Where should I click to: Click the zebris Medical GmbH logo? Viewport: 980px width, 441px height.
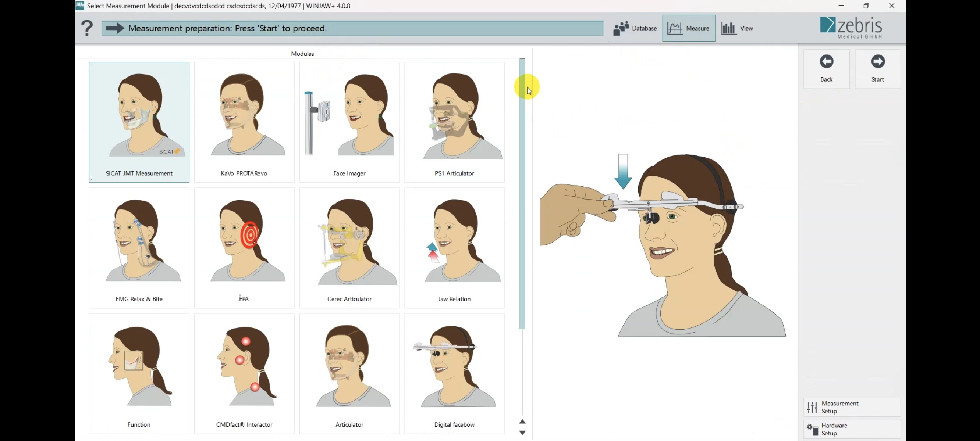pyautogui.click(x=851, y=28)
